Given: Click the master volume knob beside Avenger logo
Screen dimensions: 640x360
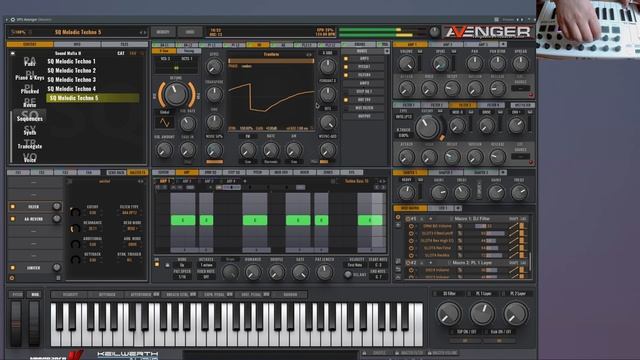Looking at the screenshot, I should 435,32.
